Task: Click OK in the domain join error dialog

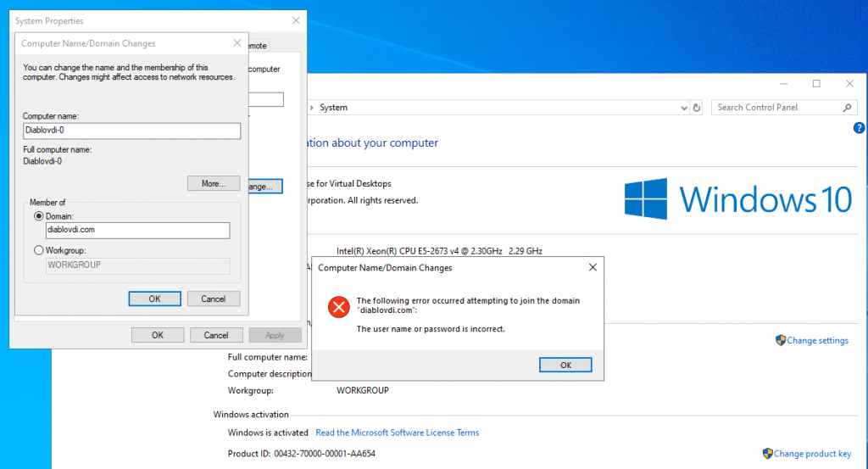Action: 565,365
